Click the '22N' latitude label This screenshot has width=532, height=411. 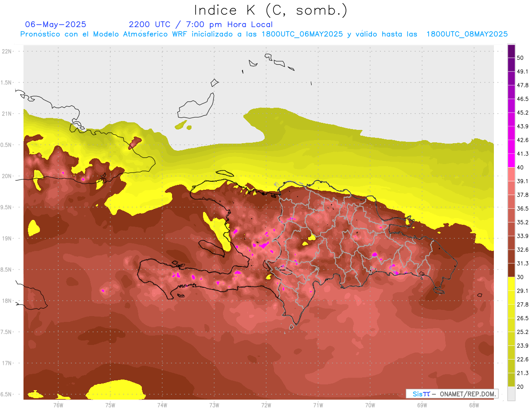[x=7, y=51]
